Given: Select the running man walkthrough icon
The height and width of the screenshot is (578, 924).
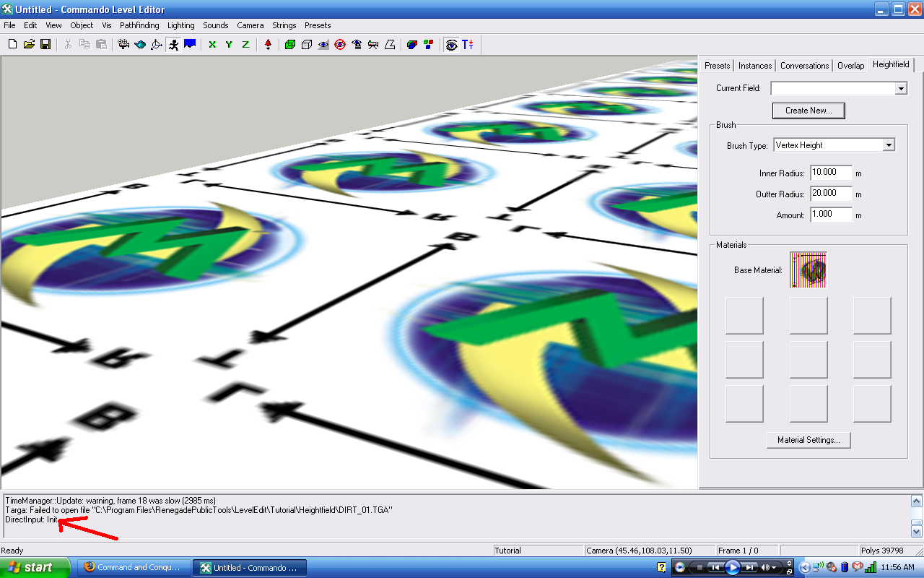Looking at the screenshot, I should (x=173, y=45).
